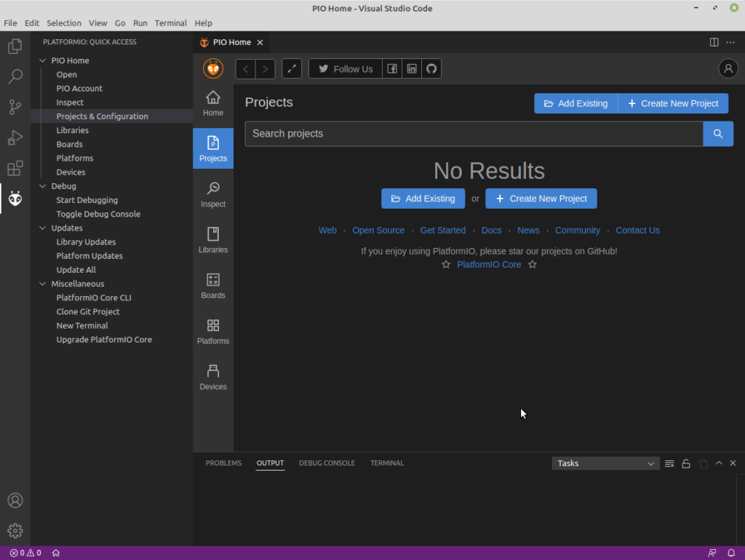The width and height of the screenshot is (745, 560).
Task: Go back in PIO Home navigation
Action: (x=246, y=69)
